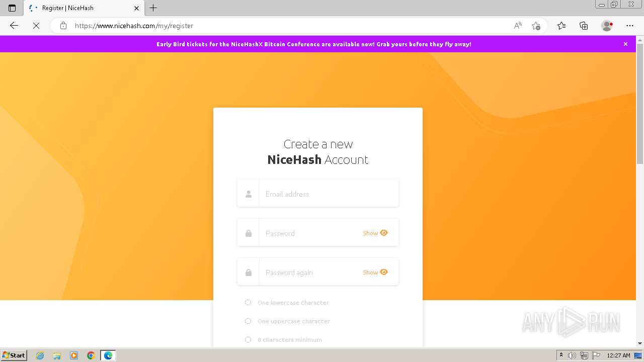This screenshot has width=644, height=362.
Task: Launch Chrome from the taskbar
Action: 91,355
